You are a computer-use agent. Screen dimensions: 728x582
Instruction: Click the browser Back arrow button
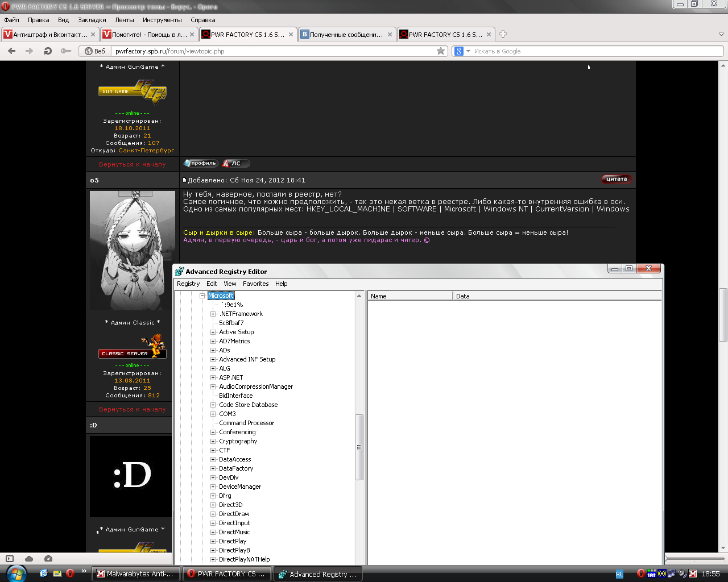coord(11,51)
